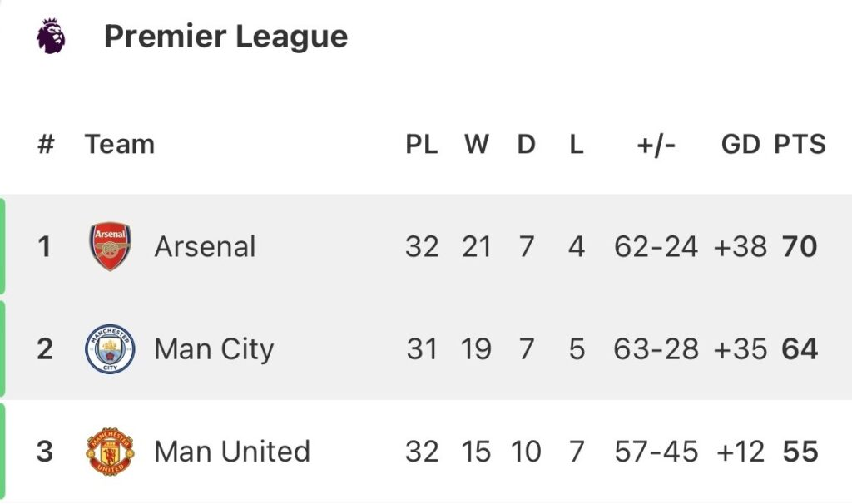Screen dimensions: 852x504
Task: Click the Team column header
Action: coord(120,145)
